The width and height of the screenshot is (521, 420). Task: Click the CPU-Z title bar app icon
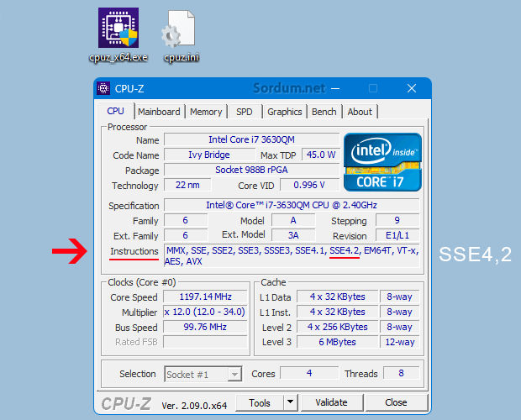pyautogui.click(x=103, y=88)
